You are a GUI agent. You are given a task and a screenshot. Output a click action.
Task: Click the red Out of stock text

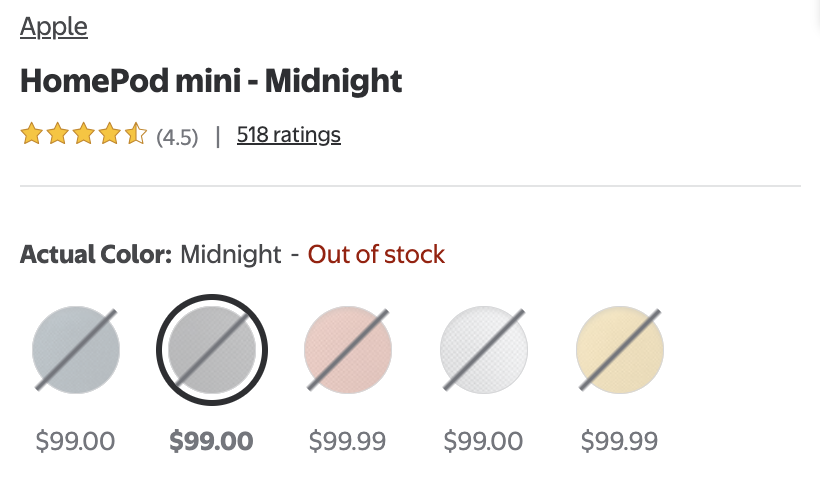(376, 254)
